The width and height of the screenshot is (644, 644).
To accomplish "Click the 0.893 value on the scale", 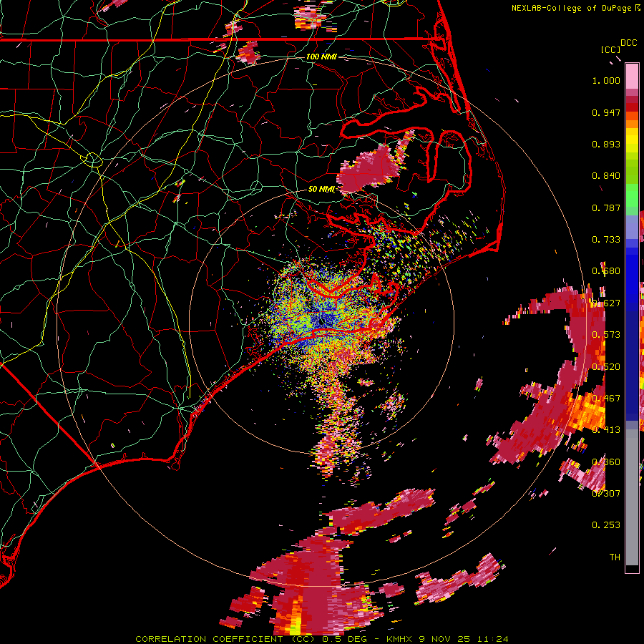I will 606,144.
